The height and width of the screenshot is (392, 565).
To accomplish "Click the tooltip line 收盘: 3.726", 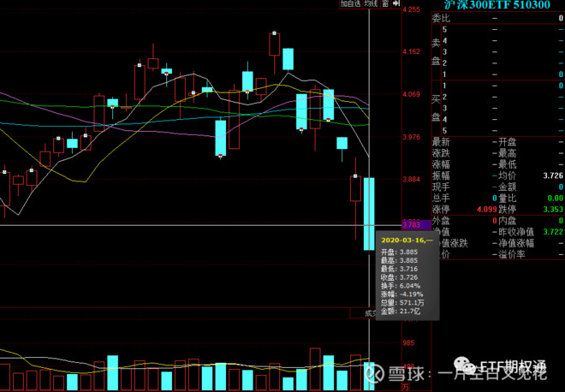I will coord(399,277).
